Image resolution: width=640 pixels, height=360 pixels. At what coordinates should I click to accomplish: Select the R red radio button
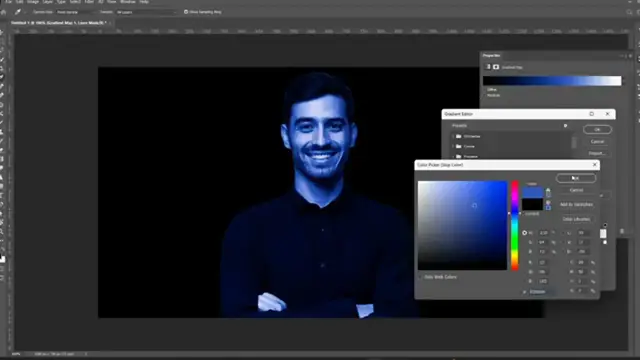click(x=524, y=262)
